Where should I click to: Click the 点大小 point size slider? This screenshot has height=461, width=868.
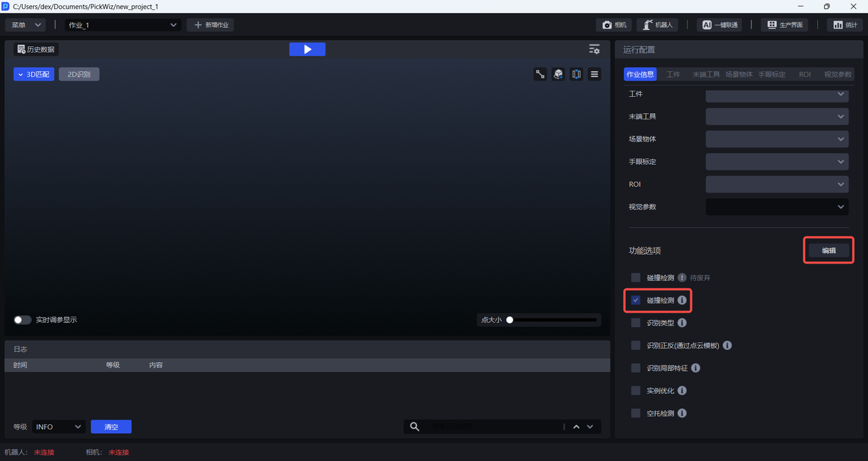pos(552,320)
